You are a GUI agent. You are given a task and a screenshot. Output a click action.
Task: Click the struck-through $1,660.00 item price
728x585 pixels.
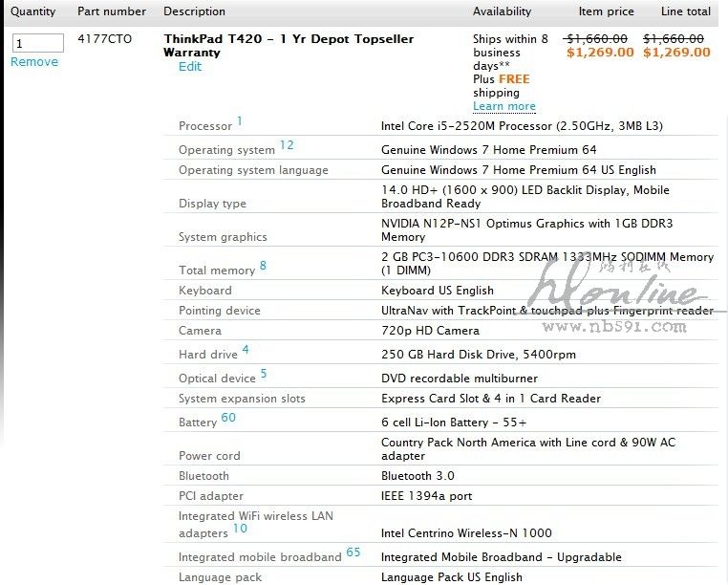[595, 39]
